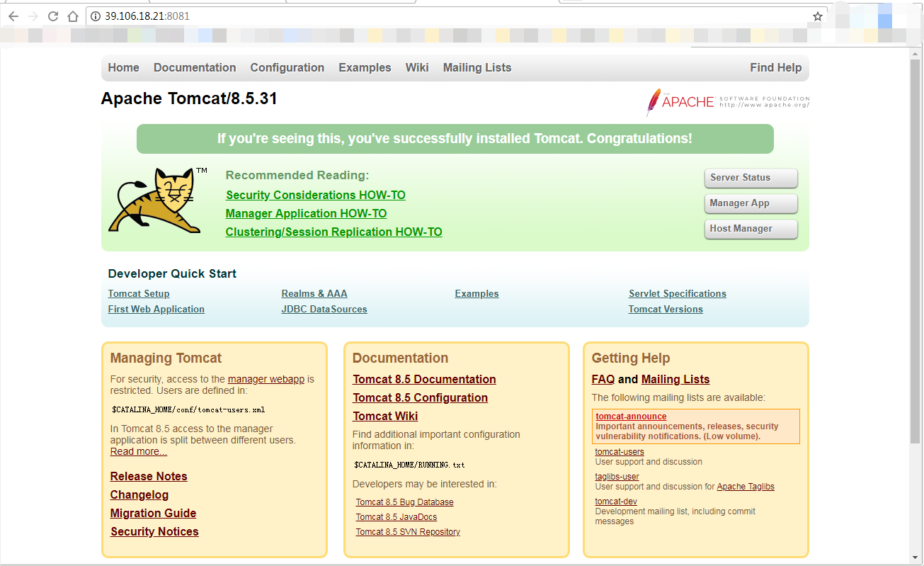Open the Release Notes link
This screenshot has height=566, width=924.
(149, 476)
